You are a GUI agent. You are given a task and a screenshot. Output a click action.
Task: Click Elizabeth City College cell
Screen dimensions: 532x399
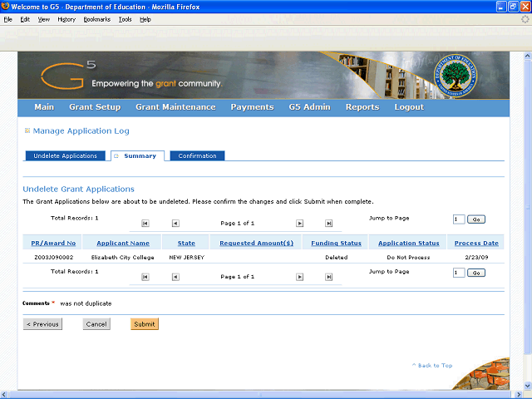pyautogui.click(x=122, y=257)
